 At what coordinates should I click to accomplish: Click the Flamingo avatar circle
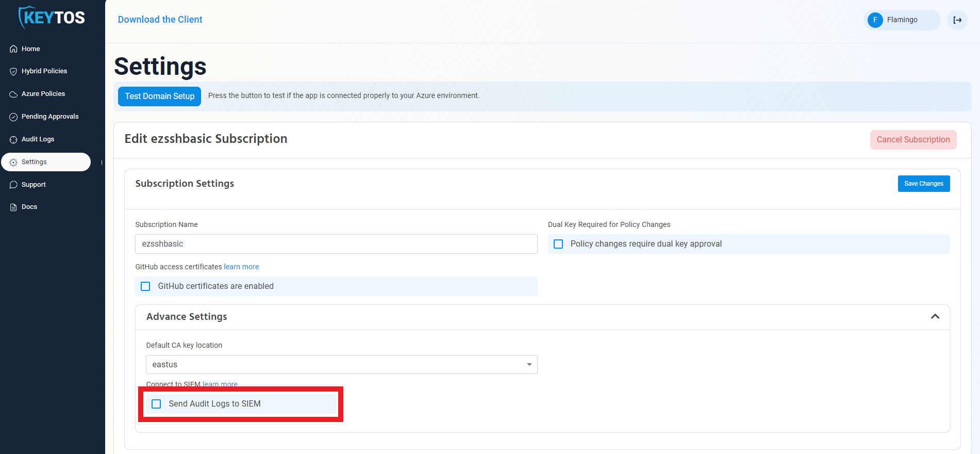(x=875, y=20)
